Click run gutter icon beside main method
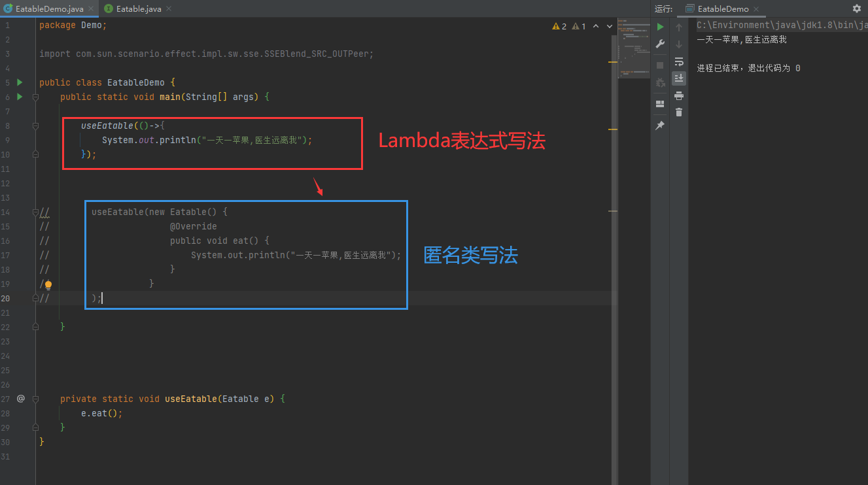The width and height of the screenshot is (868, 485). coord(20,97)
